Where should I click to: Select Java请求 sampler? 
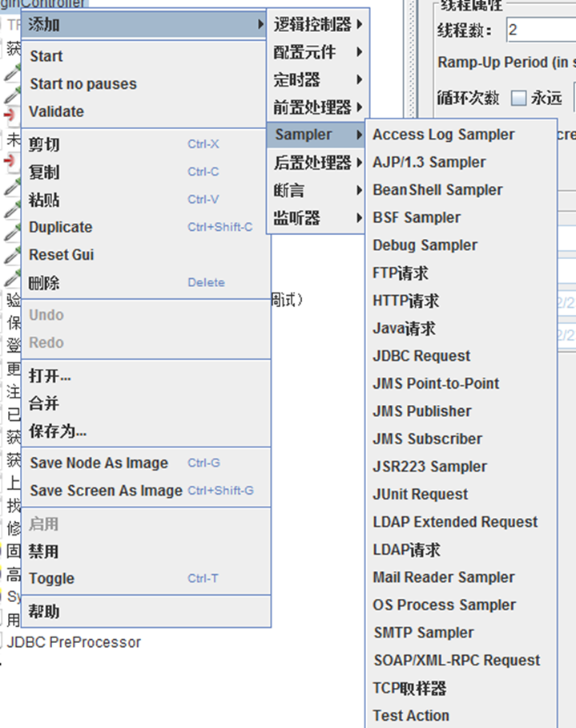[x=461, y=328]
